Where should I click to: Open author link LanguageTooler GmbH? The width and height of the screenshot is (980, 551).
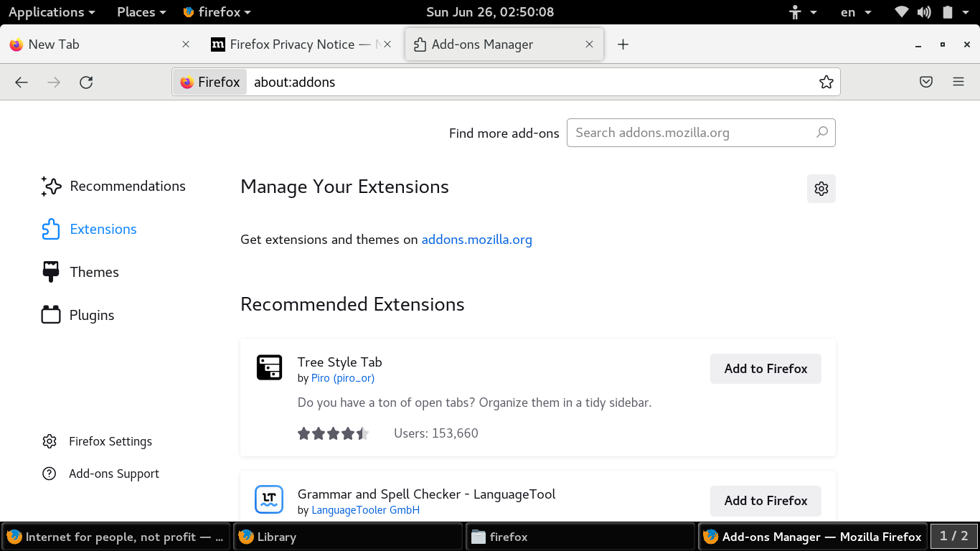(x=366, y=510)
